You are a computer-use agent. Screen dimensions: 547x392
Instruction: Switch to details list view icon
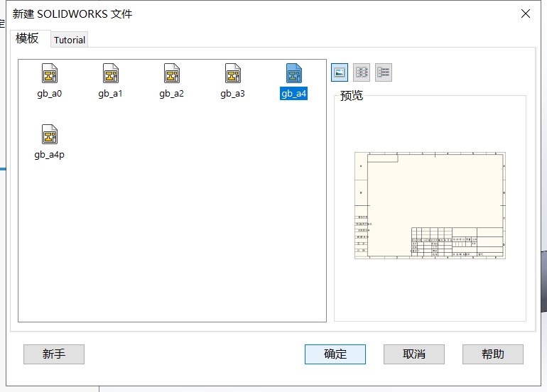(384, 72)
